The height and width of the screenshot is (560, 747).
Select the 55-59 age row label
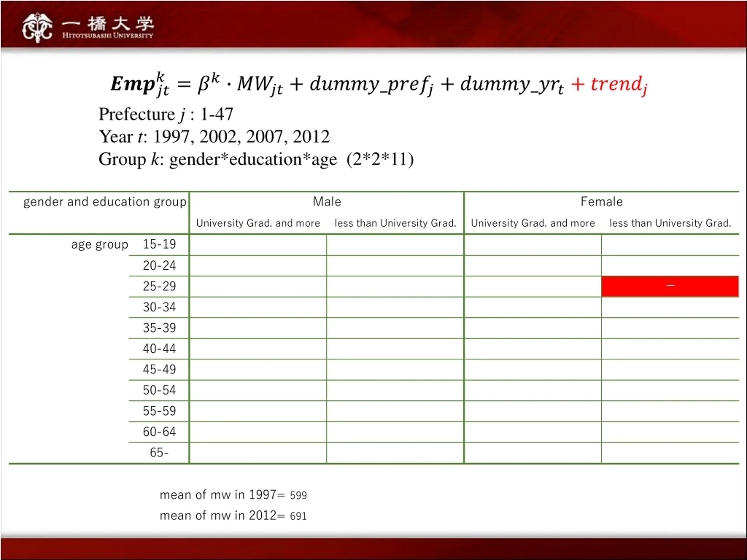click(159, 411)
